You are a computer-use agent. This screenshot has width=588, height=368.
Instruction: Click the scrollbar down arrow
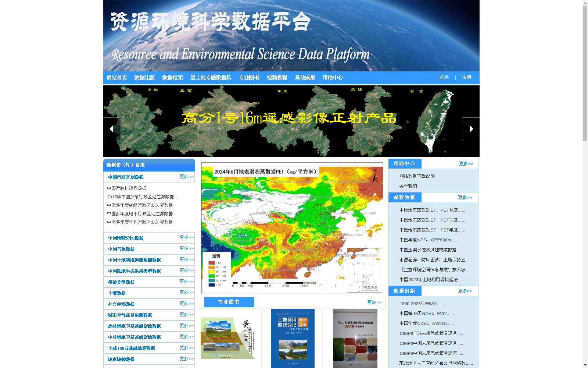click(585, 365)
